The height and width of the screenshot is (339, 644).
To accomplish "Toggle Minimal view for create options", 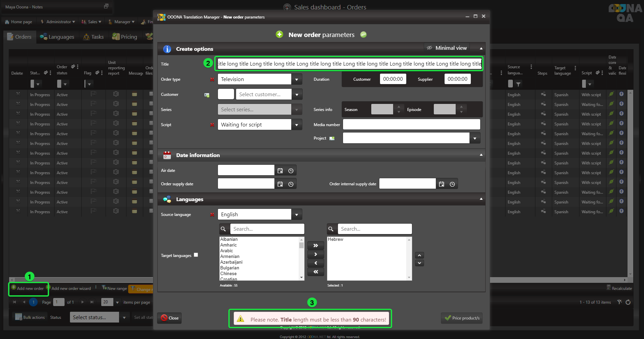I will click(x=447, y=48).
